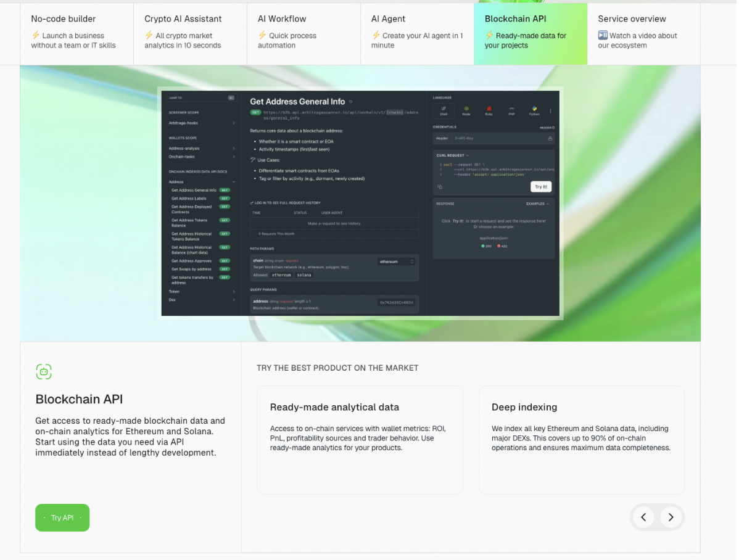The width and height of the screenshot is (739, 560).
Task: Click the Blockchain API robot icon
Action: click(x=44, y=371)
